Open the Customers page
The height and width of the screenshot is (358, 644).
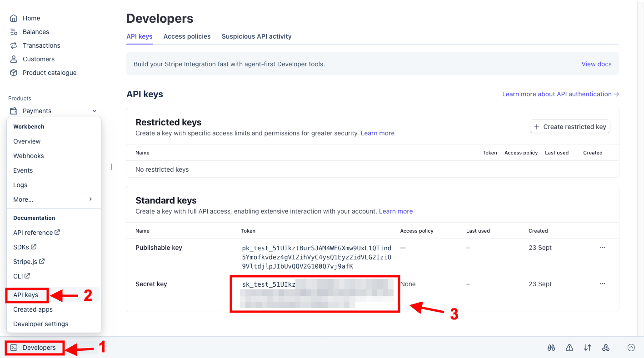click(38, 59)
